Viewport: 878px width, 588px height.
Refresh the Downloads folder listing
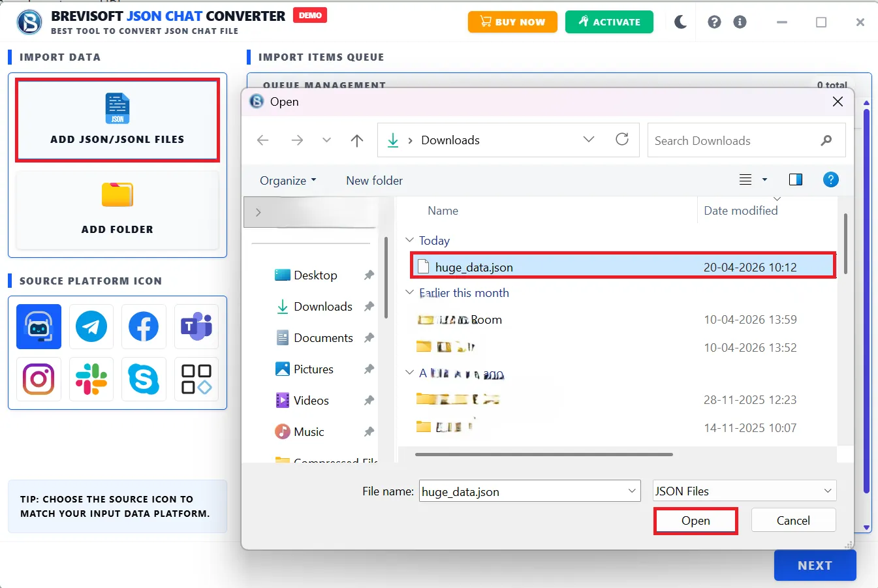pyautogui.click(x=622, y=139)
